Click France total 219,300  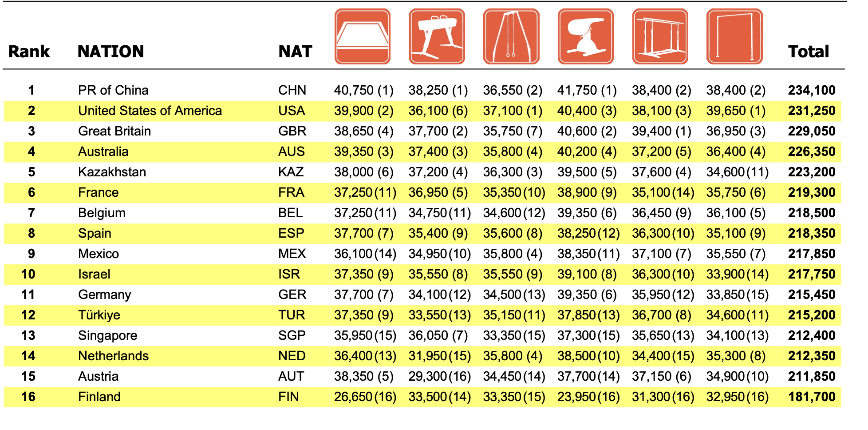point(812,192)
